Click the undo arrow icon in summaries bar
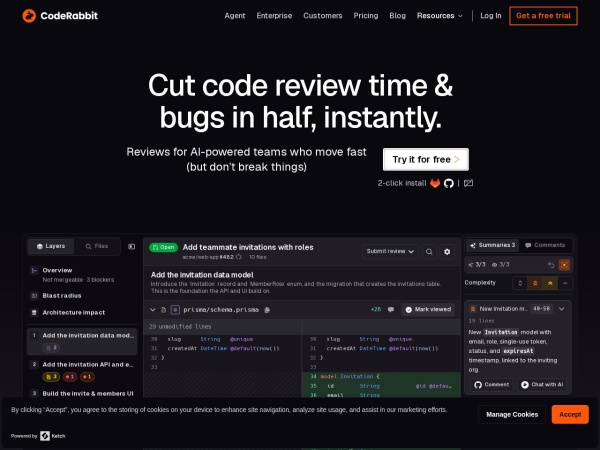Screen dimensions: 600x450 [551, 265]
